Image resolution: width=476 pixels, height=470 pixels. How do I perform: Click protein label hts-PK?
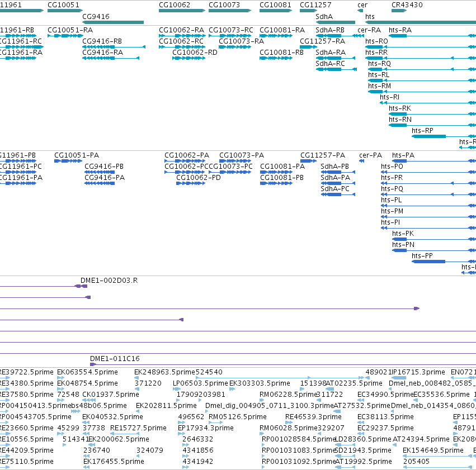point(403,234)
